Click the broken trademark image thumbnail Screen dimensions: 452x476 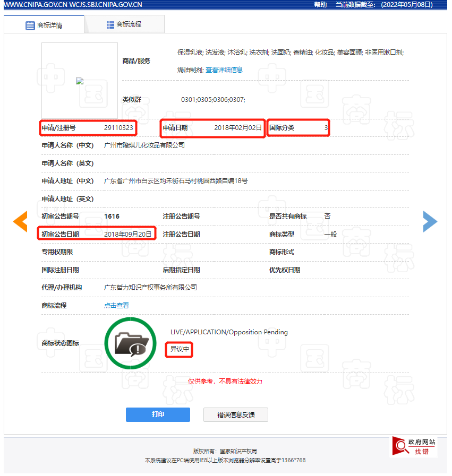(x=80, y=81)
